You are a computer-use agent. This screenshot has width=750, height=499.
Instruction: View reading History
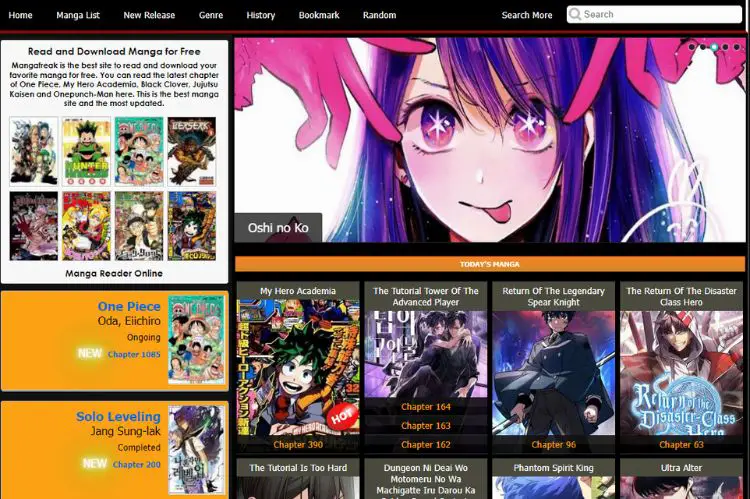point(261,15)
